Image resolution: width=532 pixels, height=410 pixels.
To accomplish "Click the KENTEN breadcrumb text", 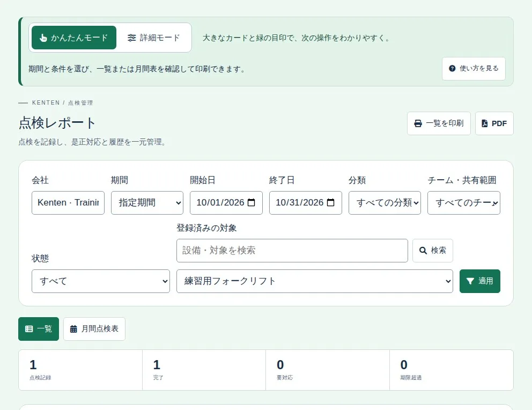I will [x=46, y=102].
